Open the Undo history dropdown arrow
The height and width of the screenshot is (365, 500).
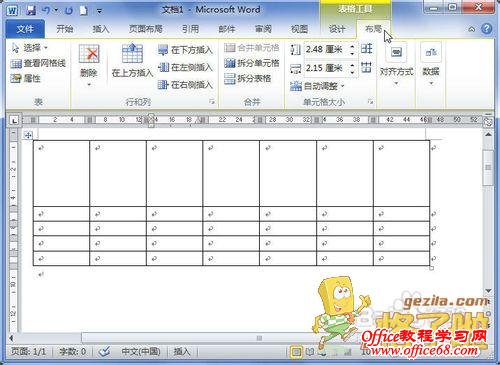[x=56, y=10]
